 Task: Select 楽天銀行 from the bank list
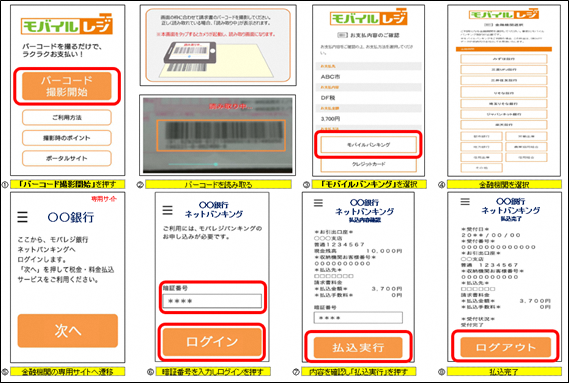tap(504, 125)
